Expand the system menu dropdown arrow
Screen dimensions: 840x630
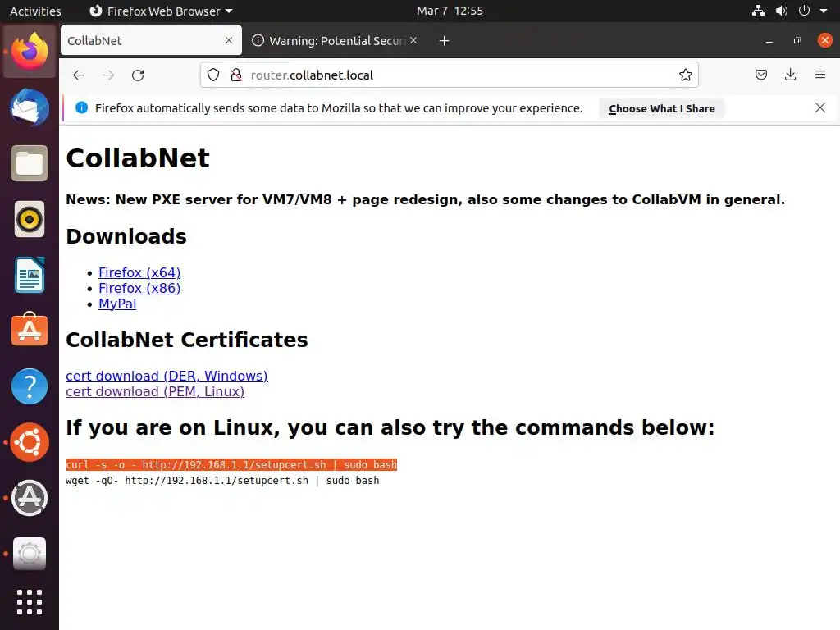tap(824, 11)
